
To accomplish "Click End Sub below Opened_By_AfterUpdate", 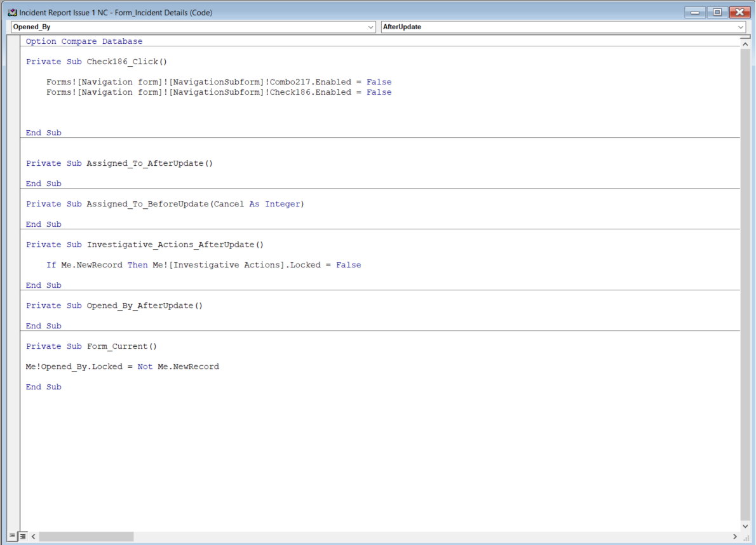I will point(43,326).
